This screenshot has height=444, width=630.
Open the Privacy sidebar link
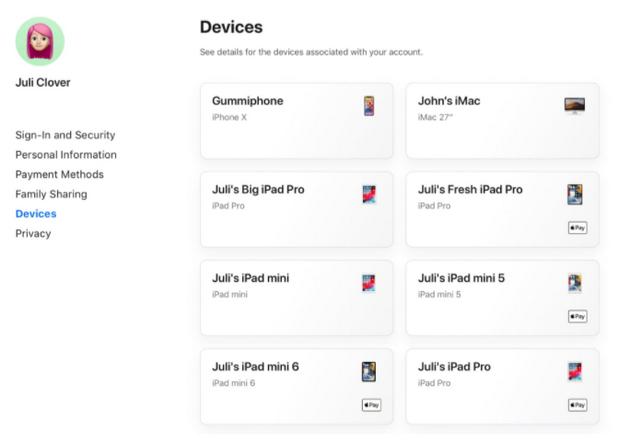click(33, 233)
